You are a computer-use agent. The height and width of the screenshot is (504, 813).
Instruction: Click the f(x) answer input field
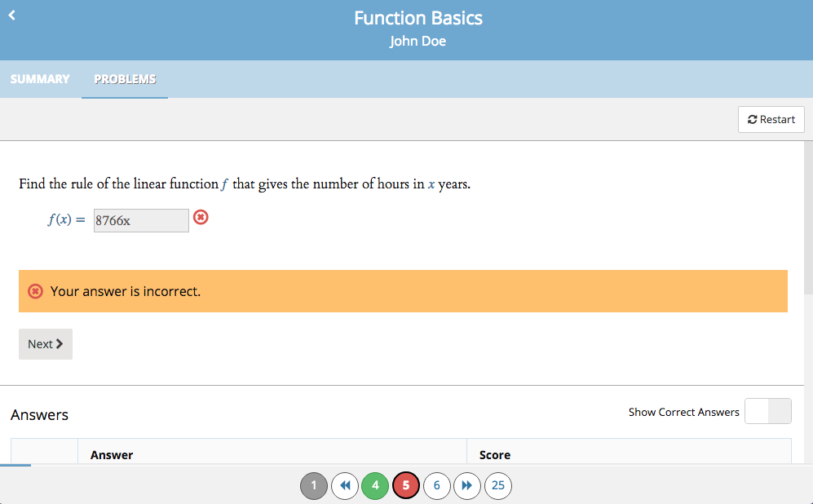141,220
